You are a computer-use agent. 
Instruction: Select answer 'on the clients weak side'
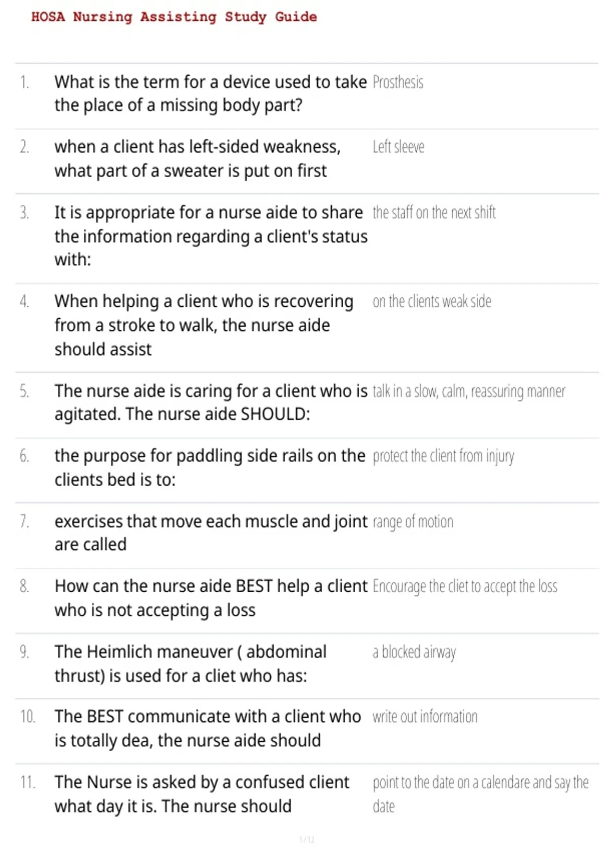(x=432, y=302)
